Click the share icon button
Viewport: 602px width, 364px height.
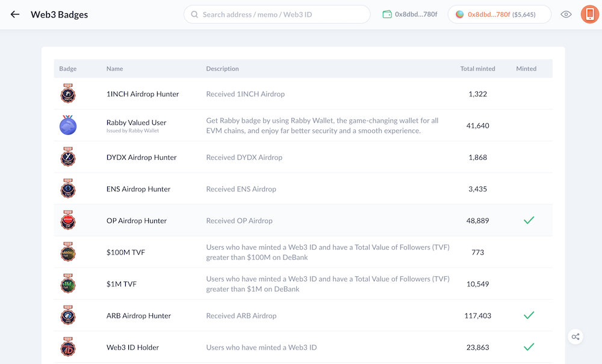[576, 337]
